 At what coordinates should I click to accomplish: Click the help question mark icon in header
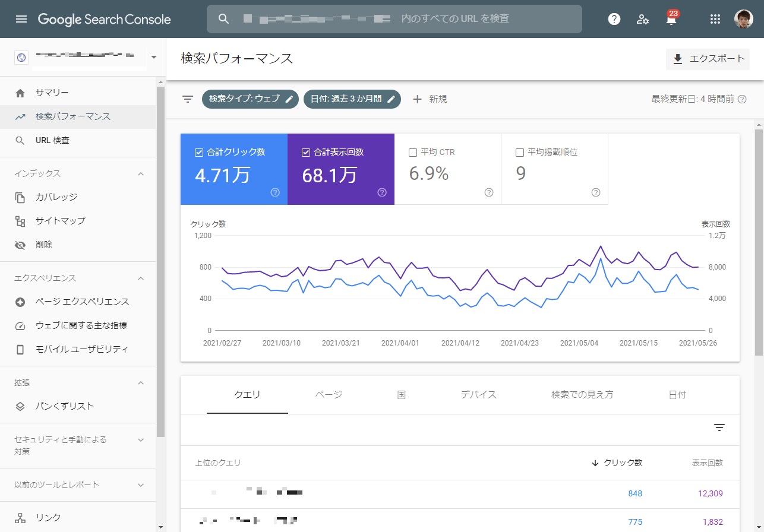[614, 19]
